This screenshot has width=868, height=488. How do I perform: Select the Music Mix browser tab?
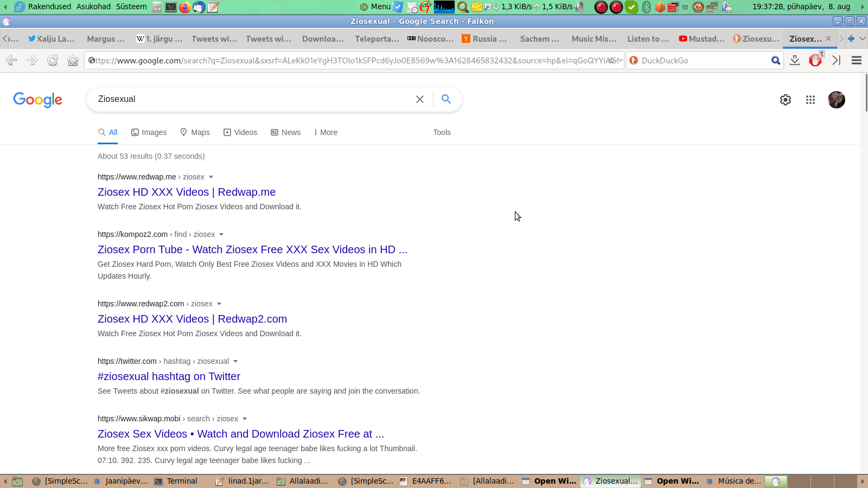[594, 38]
